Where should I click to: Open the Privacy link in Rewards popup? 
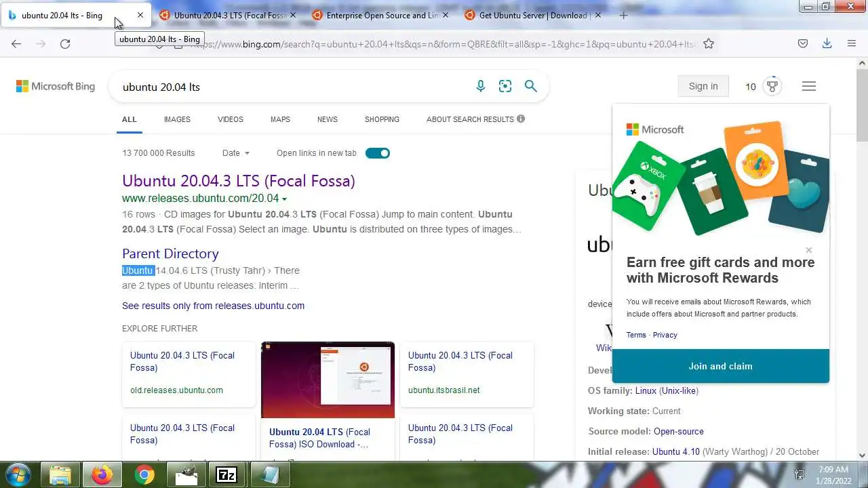pos(665,335)
